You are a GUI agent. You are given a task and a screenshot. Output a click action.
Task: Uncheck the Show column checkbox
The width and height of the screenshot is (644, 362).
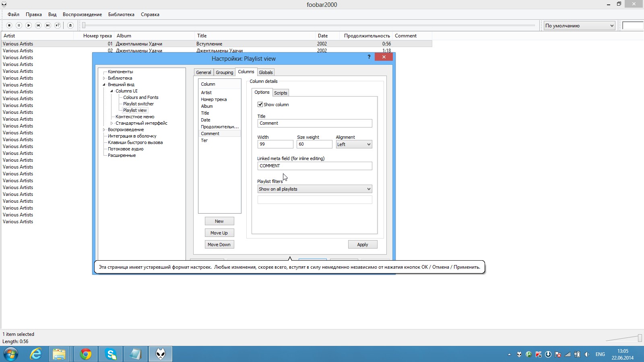pos(260,105)
